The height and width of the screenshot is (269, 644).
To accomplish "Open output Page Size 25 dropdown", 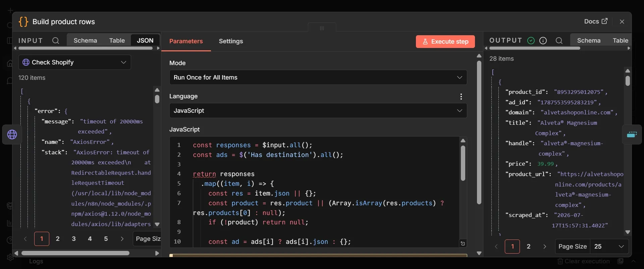I will tap(609, 247).
